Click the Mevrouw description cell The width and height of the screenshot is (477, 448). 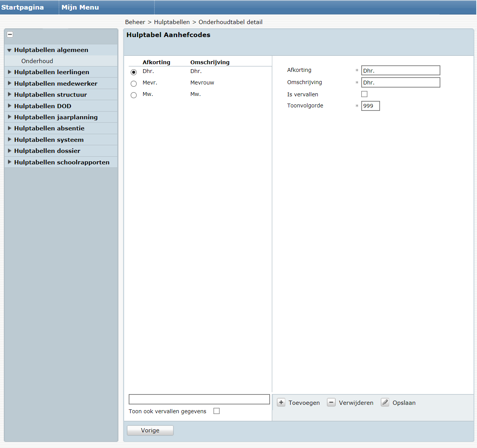pos(202,83)
